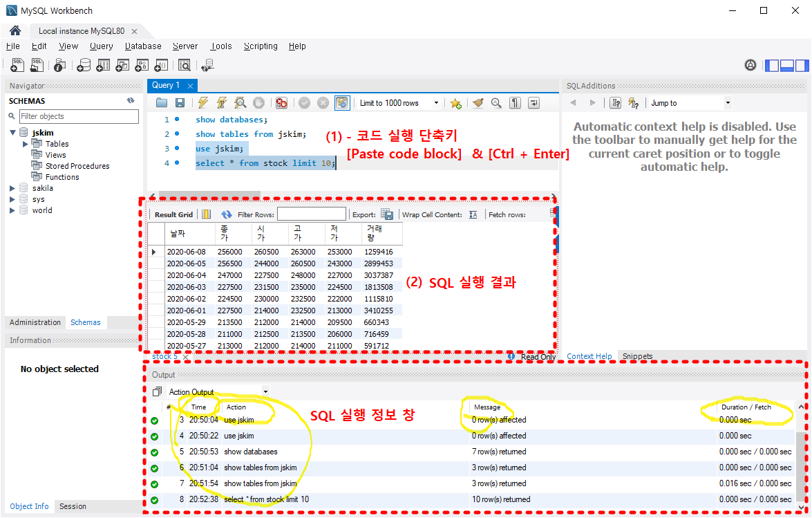Click the beautify query broom icon

478,103
